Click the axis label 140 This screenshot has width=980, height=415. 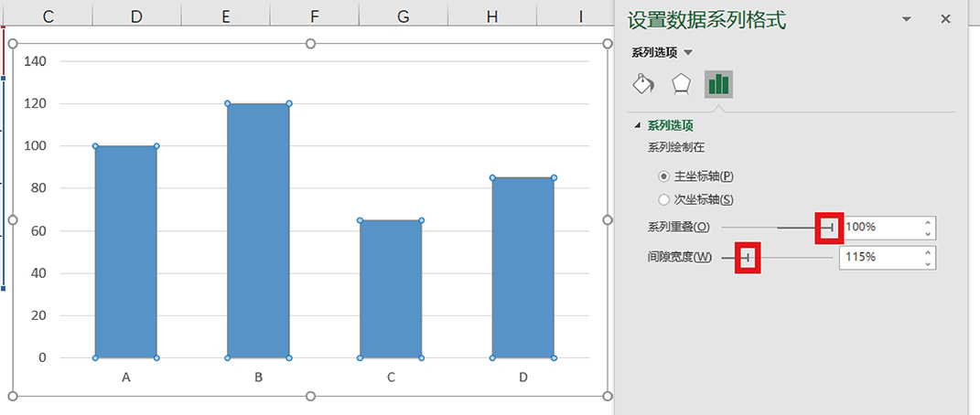(36, 61)
